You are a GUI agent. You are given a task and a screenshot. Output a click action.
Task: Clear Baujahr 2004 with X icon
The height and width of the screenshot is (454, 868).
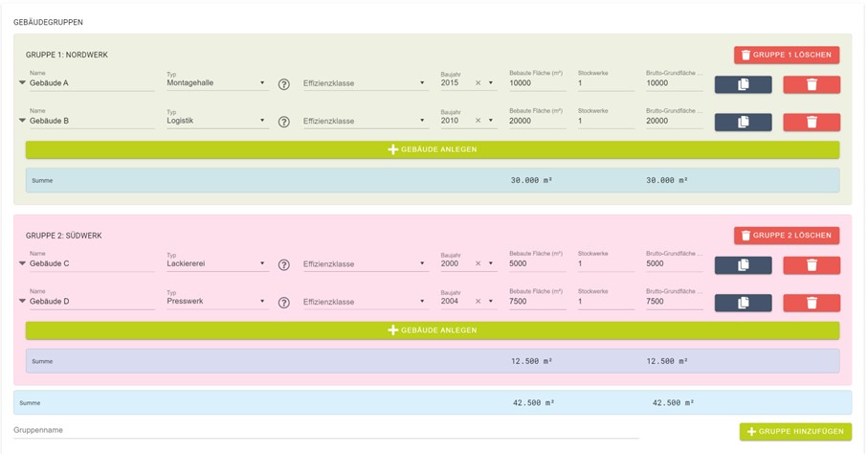[479, 302]
